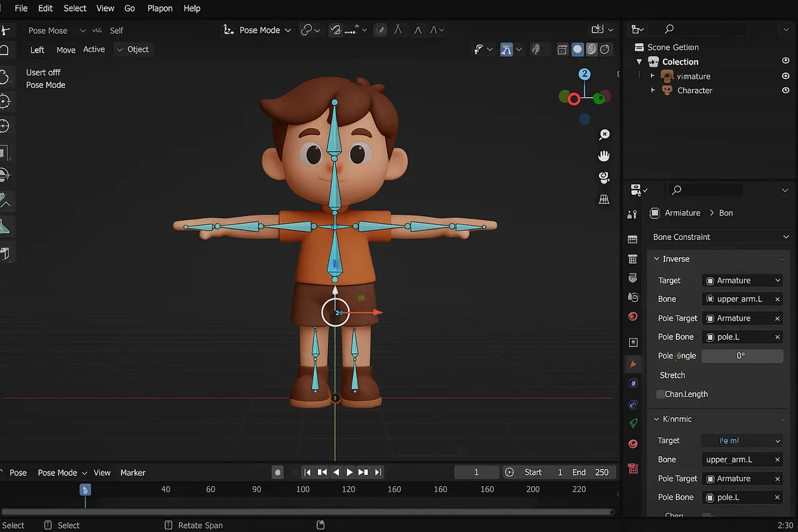Click the current frame number field showing 1
Viewport: 798px width, 532px height.
[x=476, y=472]
